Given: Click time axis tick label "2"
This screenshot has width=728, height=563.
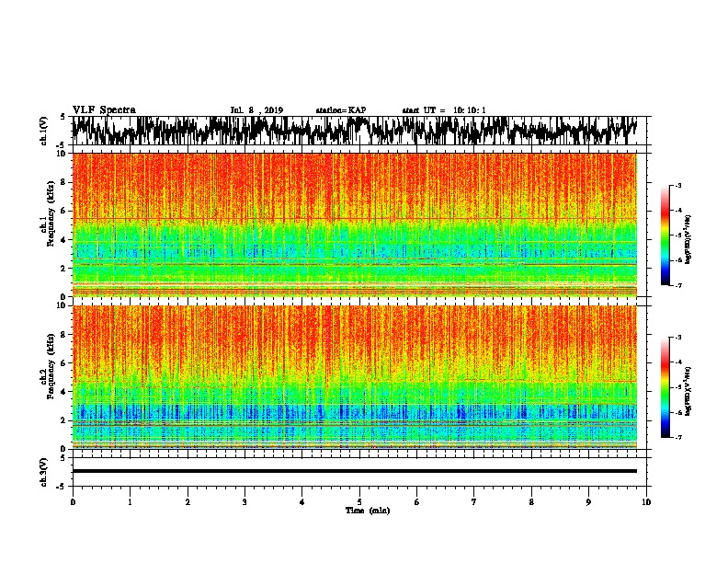Looking at the screenshot, I should click(188, 502).
